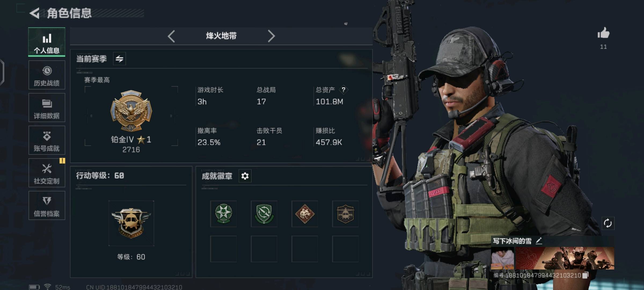The height and width of the screenshot is (290, 644).
Task: Open the 社交定制 sidebar icon
Action: coord(47,173)
